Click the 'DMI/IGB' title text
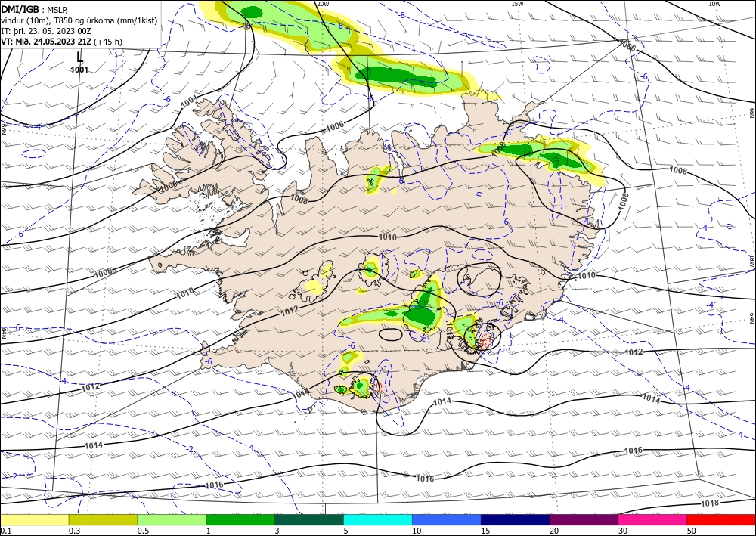 20,9
